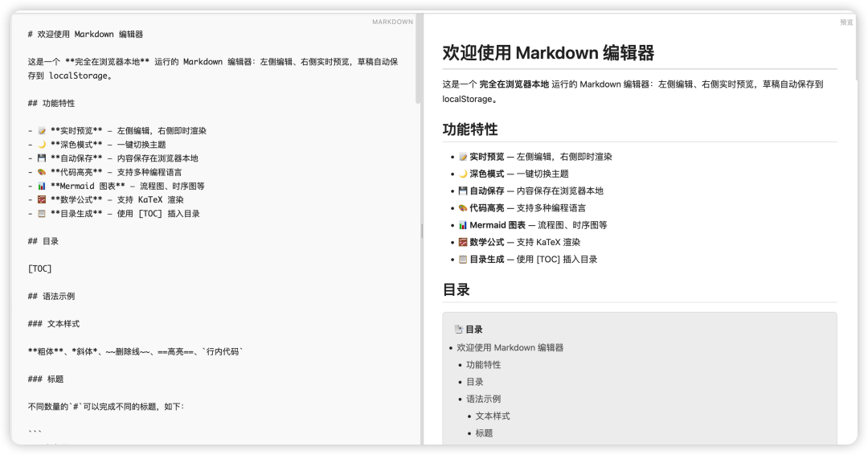Click the large 目录 heading in the preview
This screenshot has width=868, height=455.
[x=457, y=290]
